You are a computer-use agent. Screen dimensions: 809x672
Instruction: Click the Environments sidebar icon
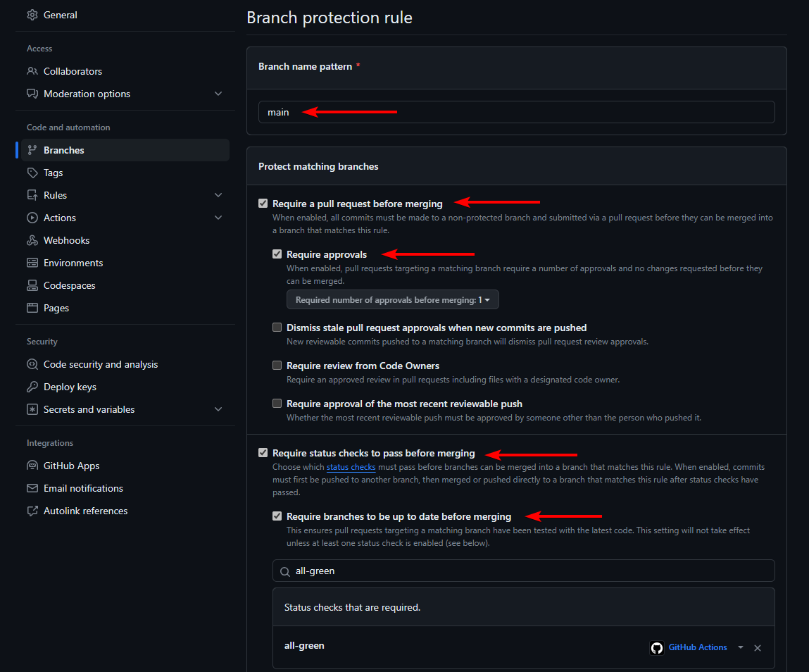[31, 263]
